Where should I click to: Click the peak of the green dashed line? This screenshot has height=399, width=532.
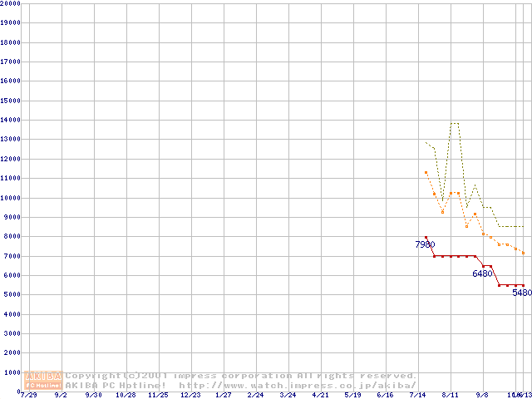click(x=454, y=123)
